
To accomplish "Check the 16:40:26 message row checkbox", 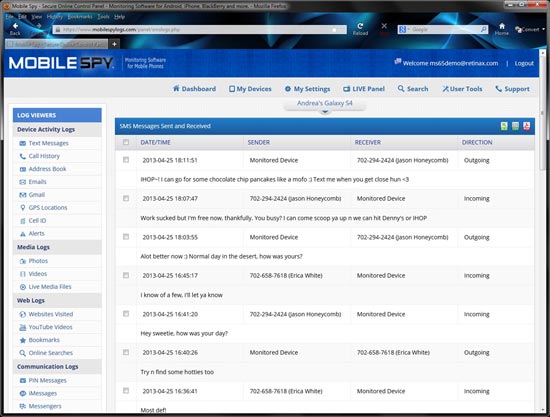I will pos(126,352).
